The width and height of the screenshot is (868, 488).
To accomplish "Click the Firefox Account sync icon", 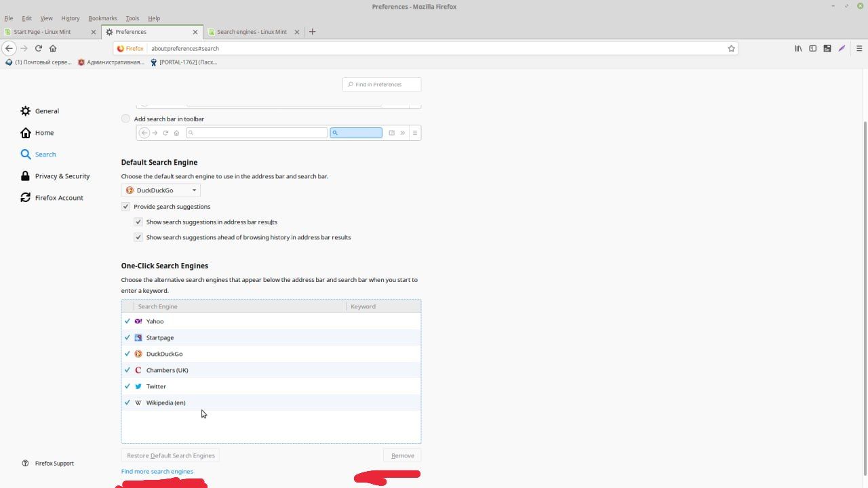I will click(x=25, y=197).
